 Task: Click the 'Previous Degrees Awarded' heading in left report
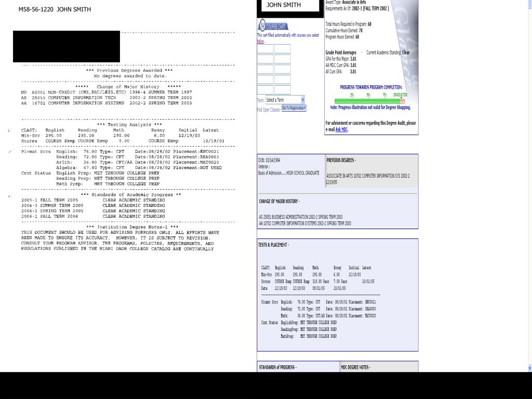pyautogui.click(x=129, y=71)
